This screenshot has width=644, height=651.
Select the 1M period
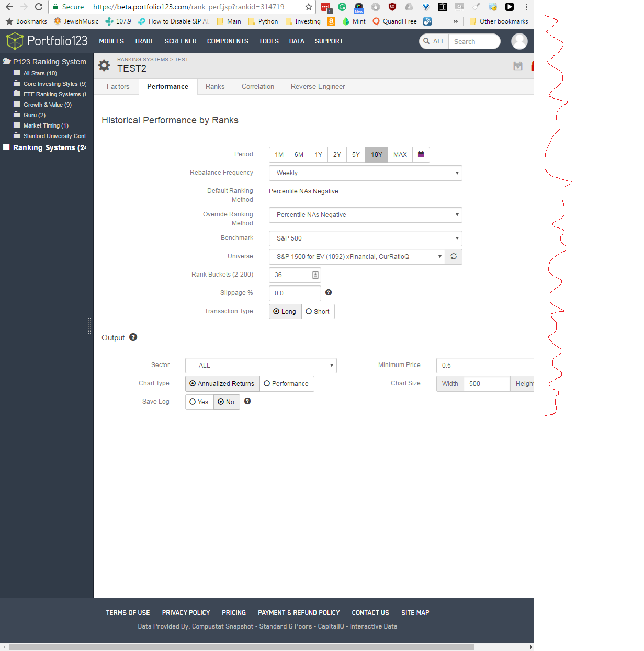279,155
